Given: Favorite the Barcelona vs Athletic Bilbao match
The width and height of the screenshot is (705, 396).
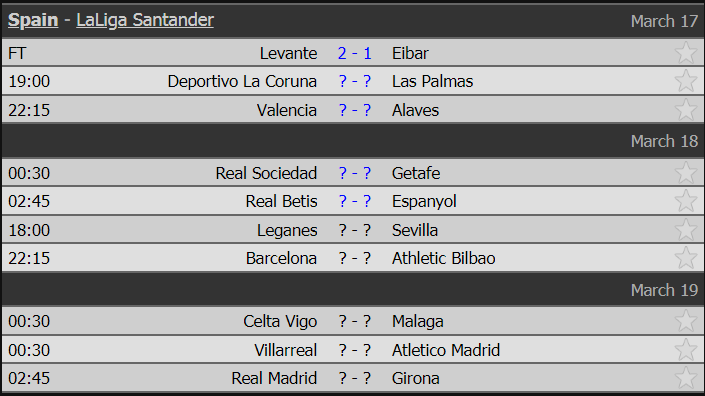Looking at the screenshot, I should coord(686,258).
